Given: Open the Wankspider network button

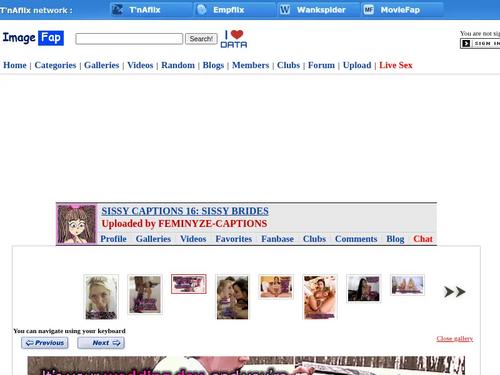Looking at the screenshot, I should (319, 10).
